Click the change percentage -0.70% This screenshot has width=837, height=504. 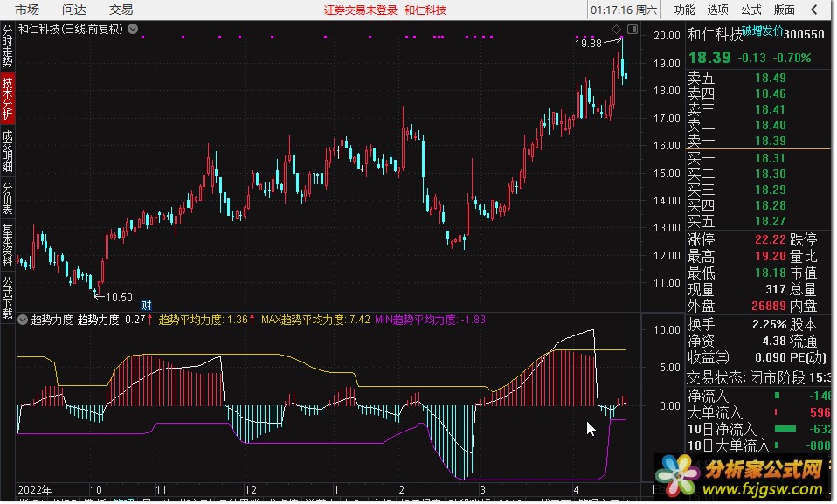(x=792, y=58)
